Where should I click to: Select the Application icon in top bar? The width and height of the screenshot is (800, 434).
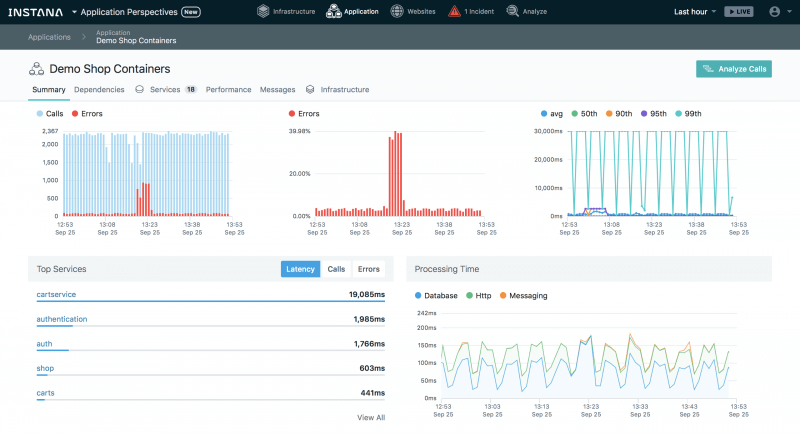pos(334,11)
